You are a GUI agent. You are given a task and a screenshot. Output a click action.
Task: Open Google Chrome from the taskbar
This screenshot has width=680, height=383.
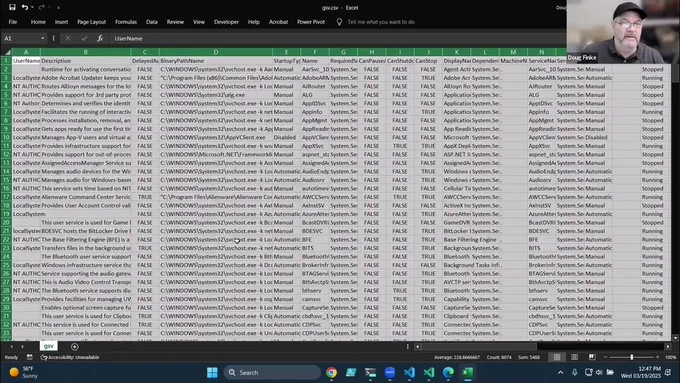(331, 373)
